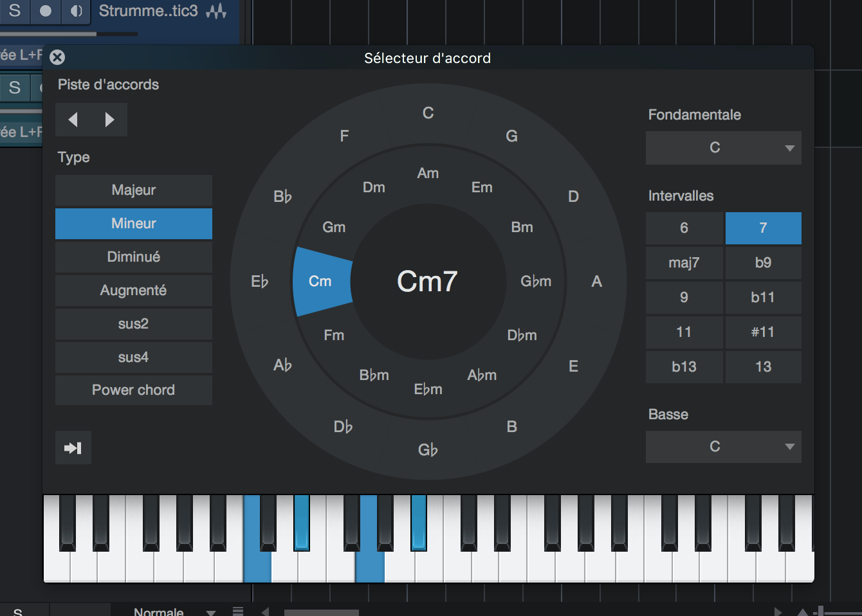Select Em on the inner wheel
The height and width of the screenshot is (616, 862).
(482, 187)
